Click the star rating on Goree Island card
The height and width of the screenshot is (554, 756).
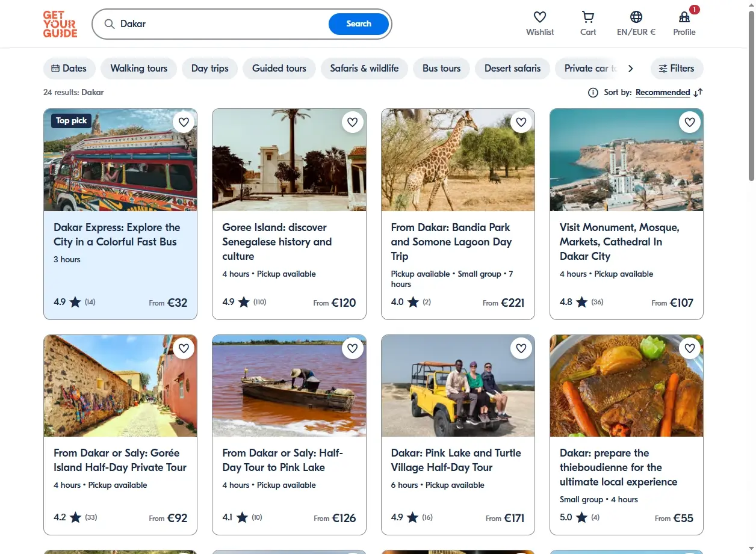244,302
